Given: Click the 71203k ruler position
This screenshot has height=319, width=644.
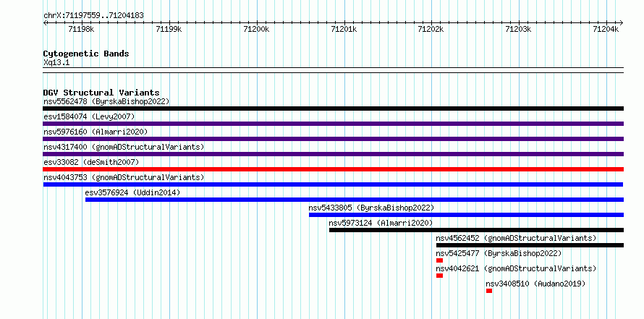Looking at the screenshot, I should click(x=519, y=29).
